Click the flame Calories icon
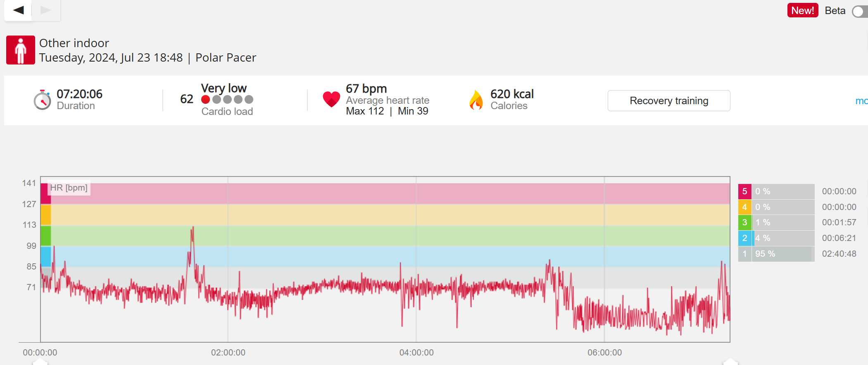The width and height of the screenshot is (868, 365). (476, 100)
